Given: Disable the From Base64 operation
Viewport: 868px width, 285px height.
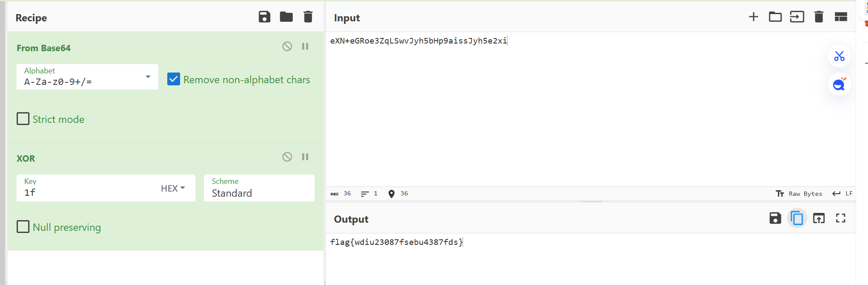Looking at the screenshot, I should (x=287, y=47).
